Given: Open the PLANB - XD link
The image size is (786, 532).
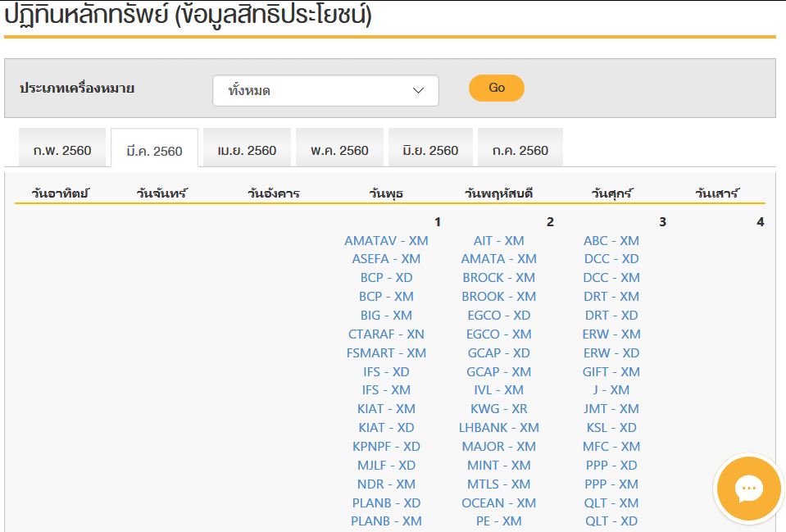Looking at the screenshot, I should click(386, 503).
